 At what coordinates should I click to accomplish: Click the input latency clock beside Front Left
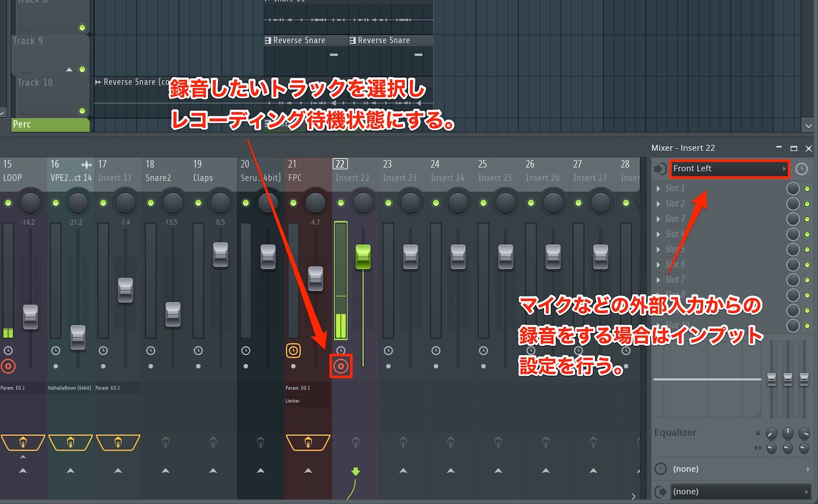pyautogui.click(x=801, y=169)
